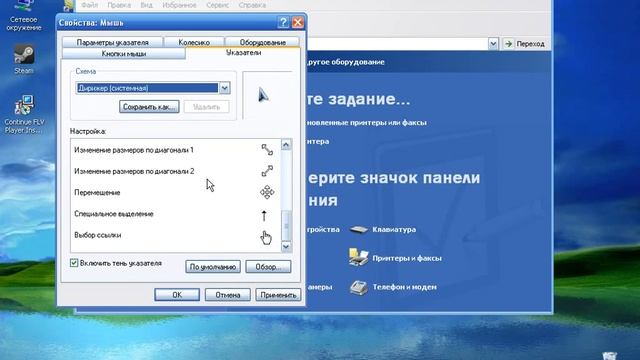Open the Правка menu

tap(119, 5)
